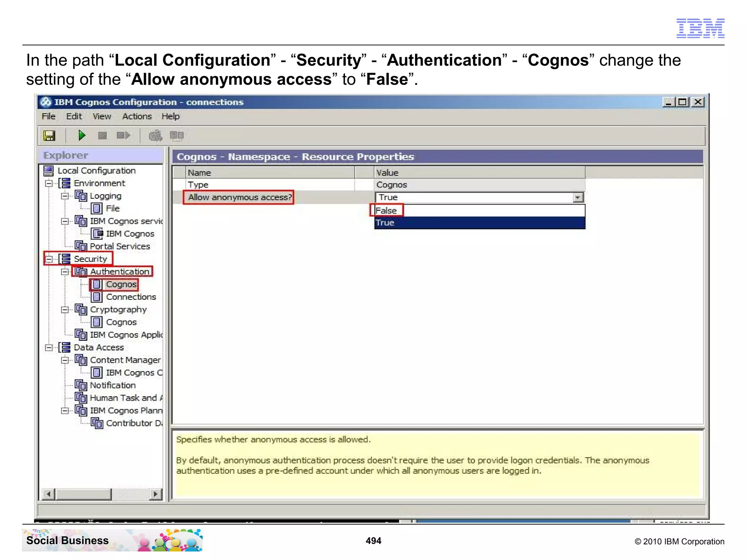Click the Portal Services node icon
Image resolution: width=747 pixels, height=560 pixels.
click(x=81, y=246)
